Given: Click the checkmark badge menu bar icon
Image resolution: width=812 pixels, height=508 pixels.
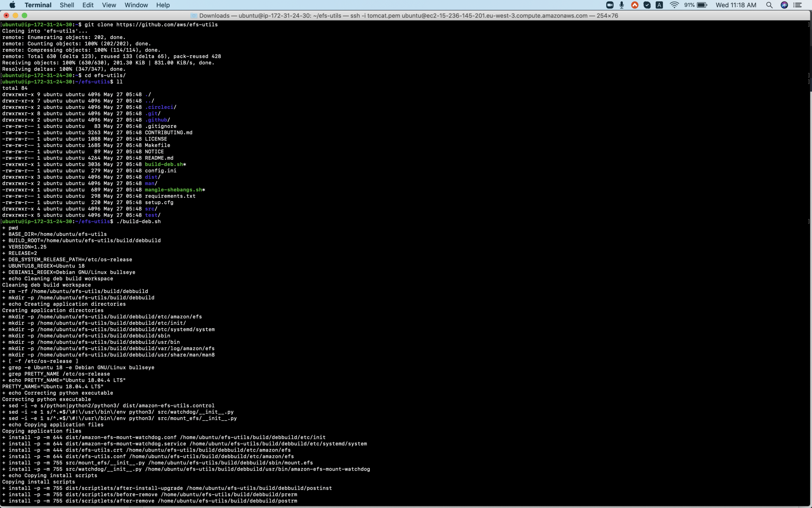Looking at the screenshot, I should coord(647,5).
